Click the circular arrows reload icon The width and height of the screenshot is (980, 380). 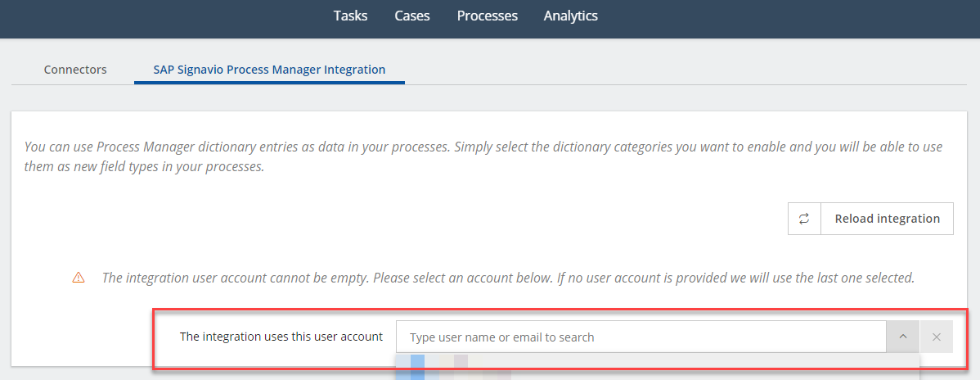[804, 219]
